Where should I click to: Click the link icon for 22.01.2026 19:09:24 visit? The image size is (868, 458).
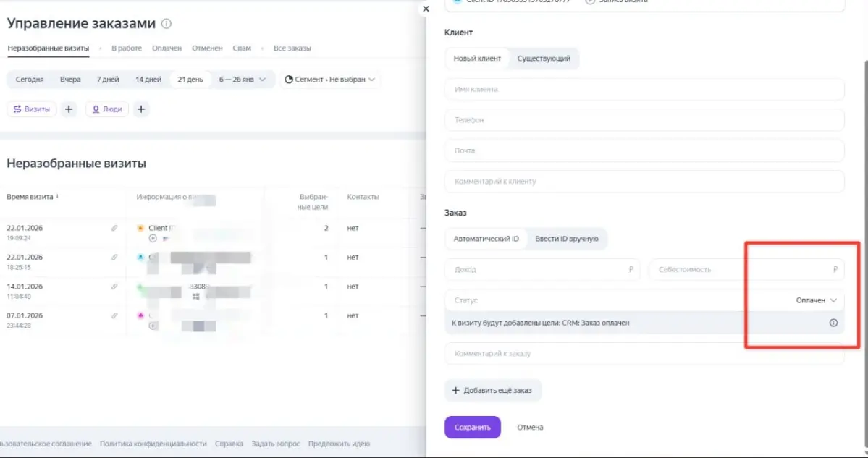coord(114,228)
